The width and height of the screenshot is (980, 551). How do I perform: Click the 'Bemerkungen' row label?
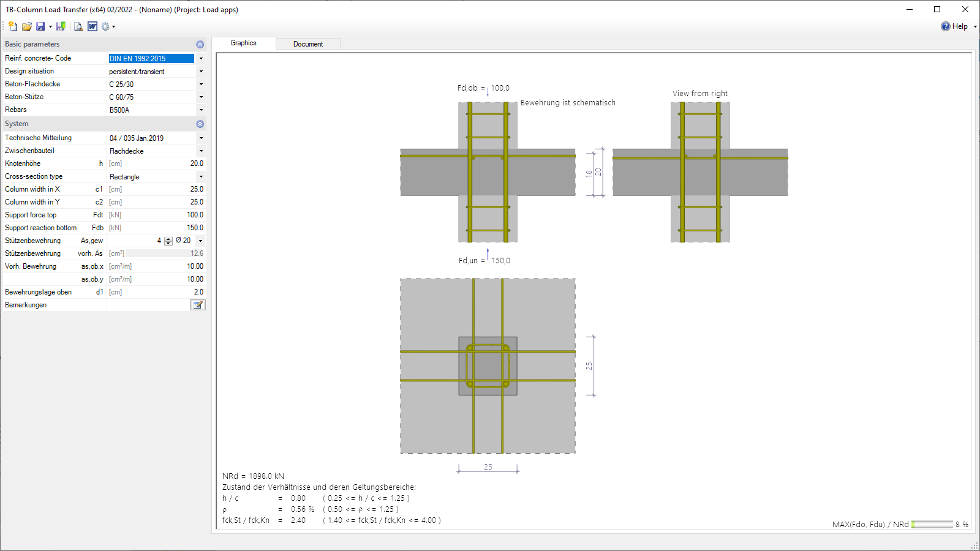point(26,305)
